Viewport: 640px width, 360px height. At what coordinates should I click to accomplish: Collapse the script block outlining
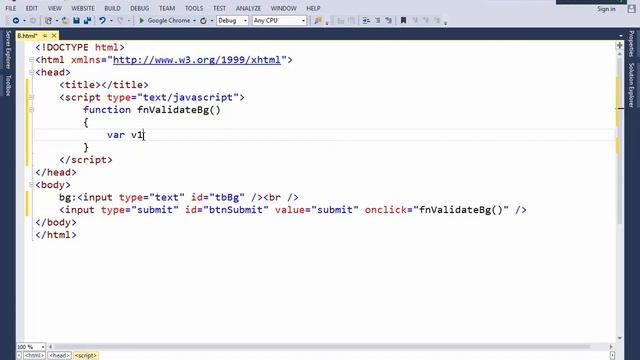[x=32, y=98]
